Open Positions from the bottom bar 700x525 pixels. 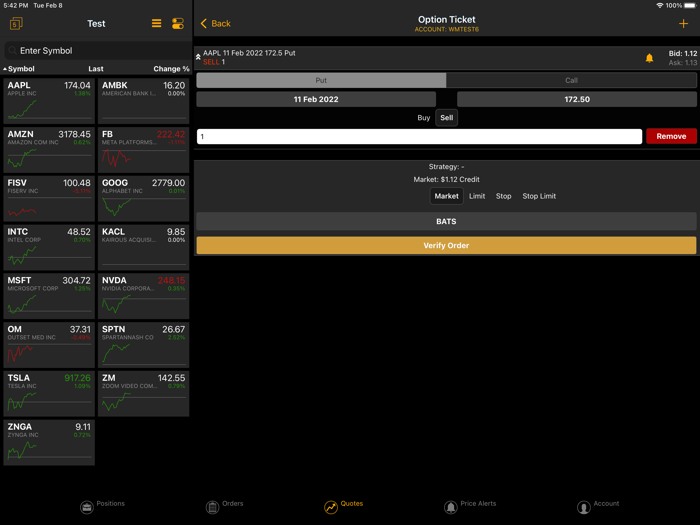[87, 507]
